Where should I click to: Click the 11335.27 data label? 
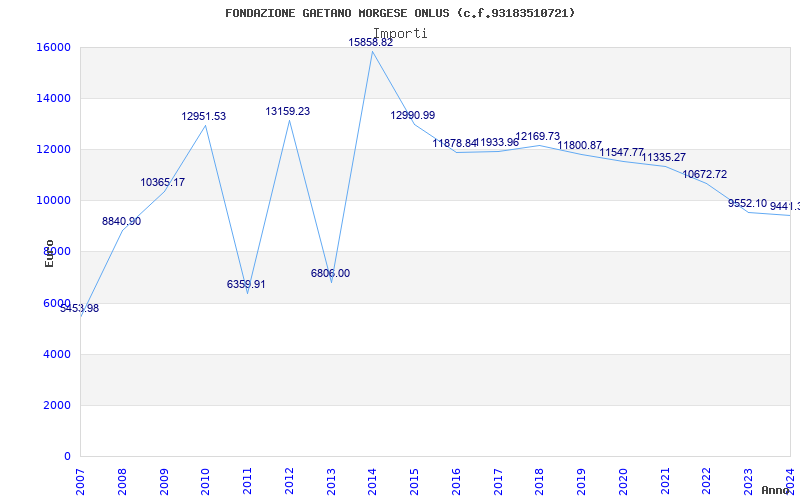[x=664, y=157]
